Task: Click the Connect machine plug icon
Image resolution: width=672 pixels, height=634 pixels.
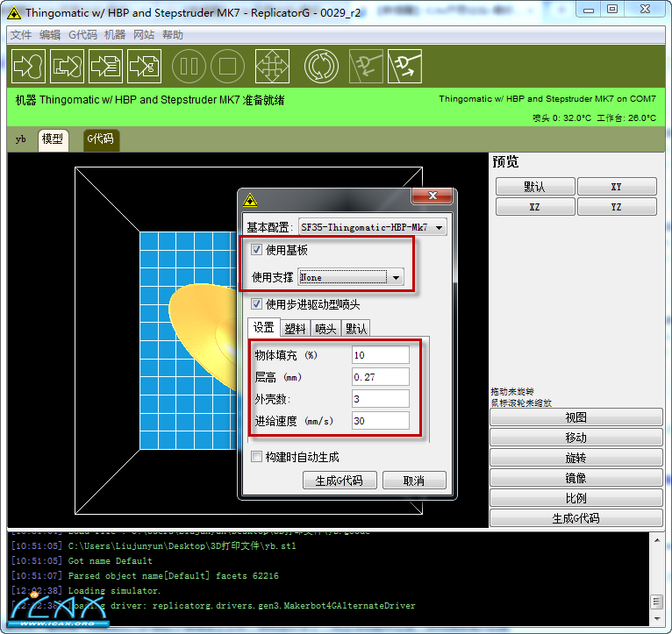Action: [x=366, y=66]
